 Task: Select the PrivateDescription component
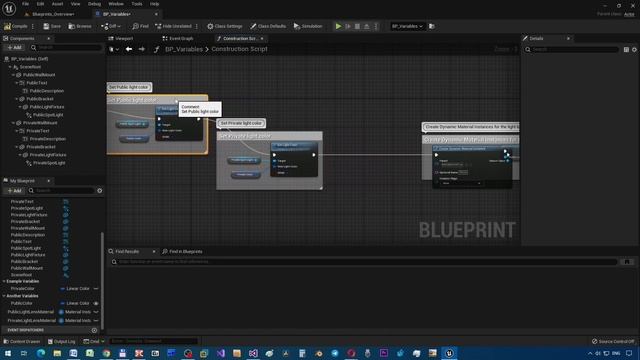tap(47, 139)
